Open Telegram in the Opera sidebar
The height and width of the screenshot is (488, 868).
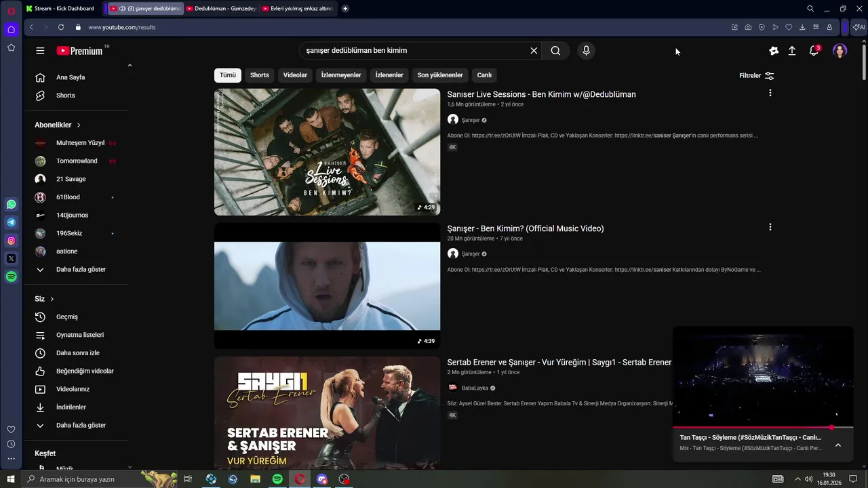11,222
